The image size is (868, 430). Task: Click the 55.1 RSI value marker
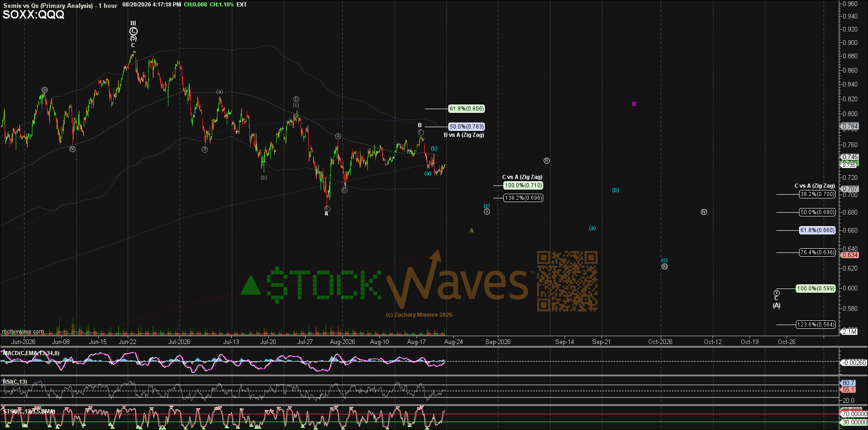click(x=849, y=390)
